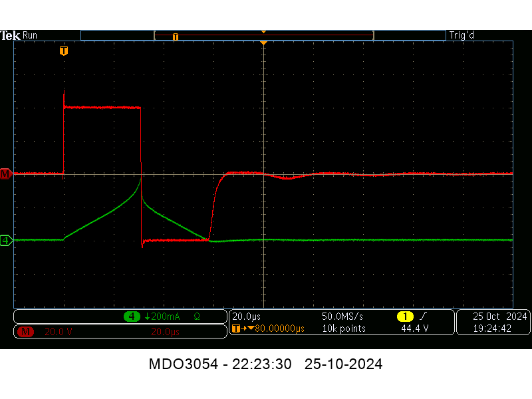The width and height of the screenshot is (532, 399).
Task: Click the red M math waveform ground marker
Action: coord(6,174)
